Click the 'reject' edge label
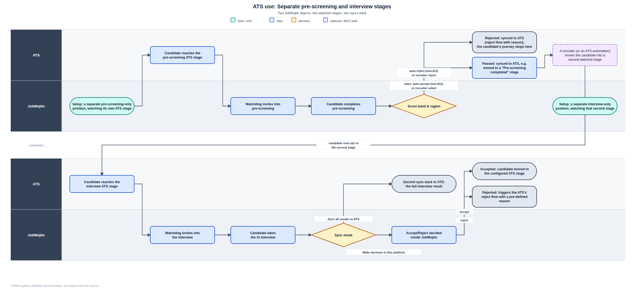This screenshot has width=644, height=290. 464,220
